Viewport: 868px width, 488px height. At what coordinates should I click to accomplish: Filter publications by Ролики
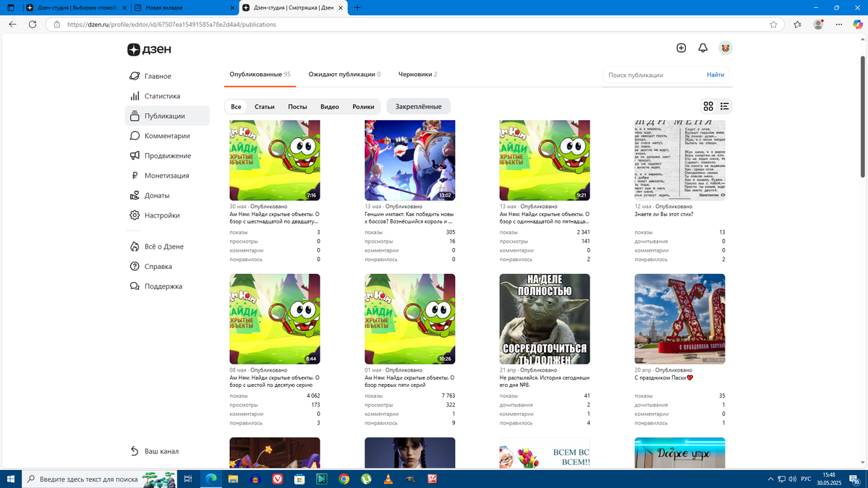(363, 106)
